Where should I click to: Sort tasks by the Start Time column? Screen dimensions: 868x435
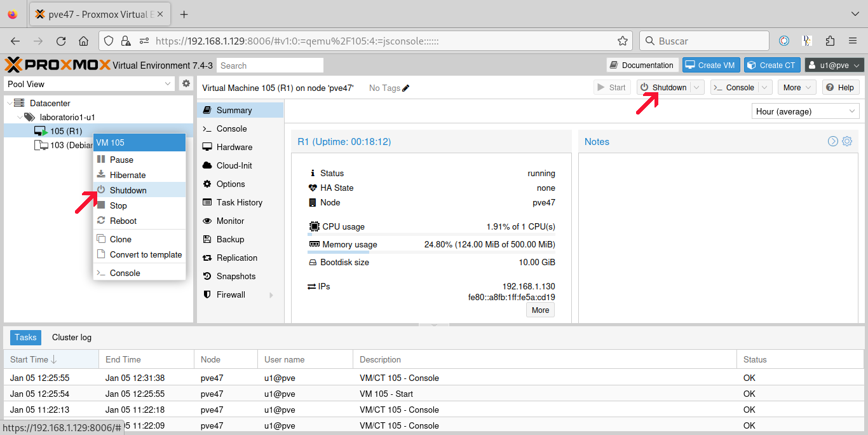51,359
